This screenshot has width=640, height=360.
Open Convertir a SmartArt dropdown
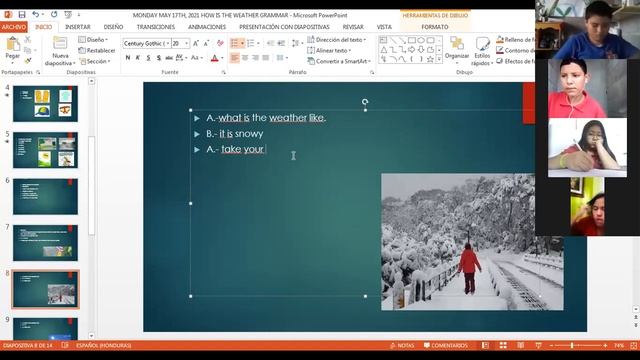339,61
